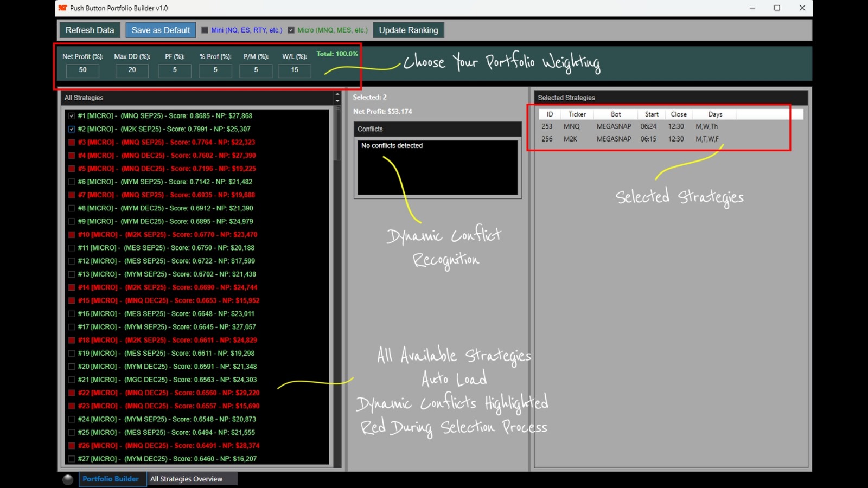Click the gray sphere status icon
The height and width of the screenshot is (488, 868).
tap(68, 479)
